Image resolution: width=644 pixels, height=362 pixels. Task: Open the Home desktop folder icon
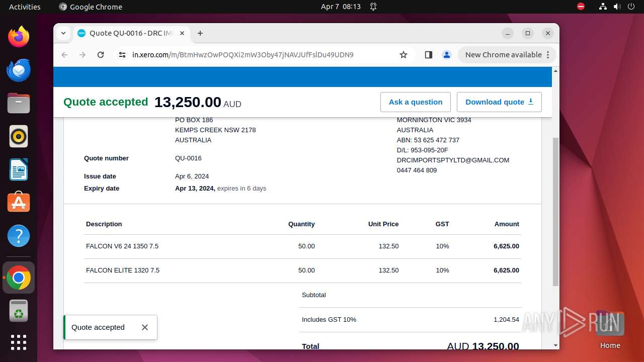tap(610, 329)
